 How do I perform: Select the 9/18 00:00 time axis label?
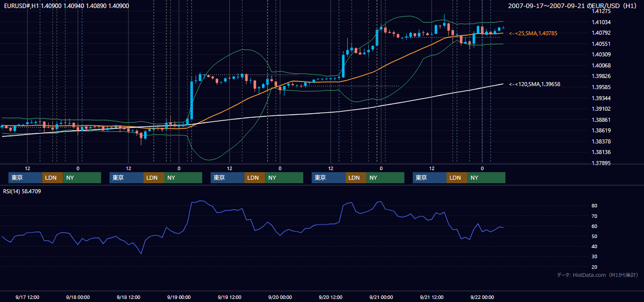click(78, 297)
